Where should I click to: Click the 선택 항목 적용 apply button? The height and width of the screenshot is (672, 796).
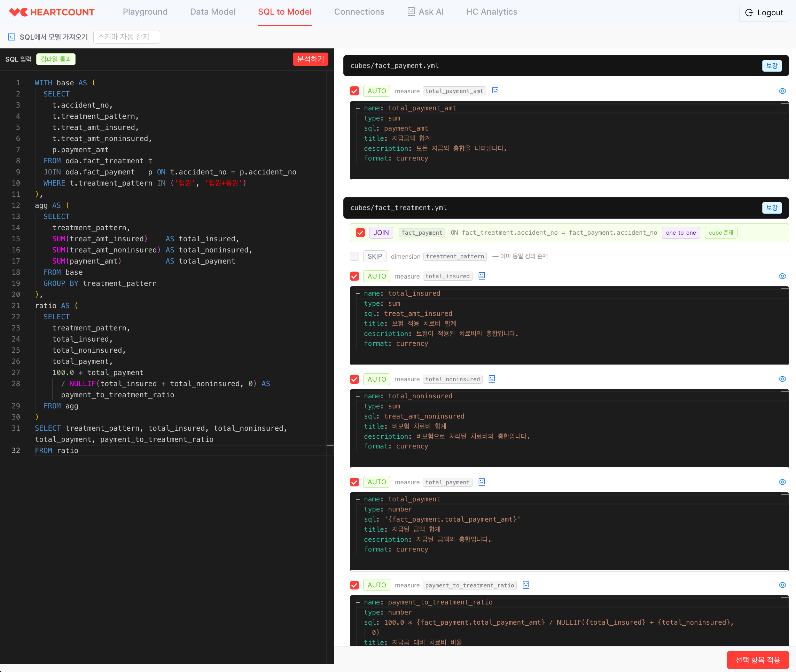point(757,660)
